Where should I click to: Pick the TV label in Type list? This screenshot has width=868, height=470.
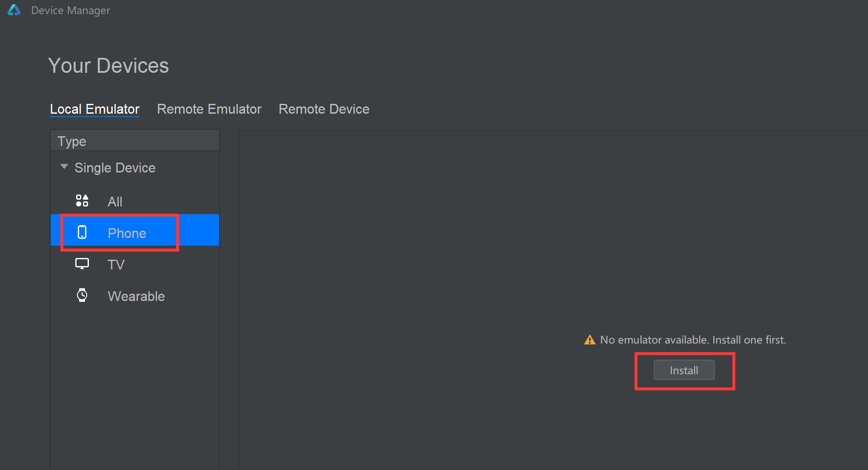point(116,265)
